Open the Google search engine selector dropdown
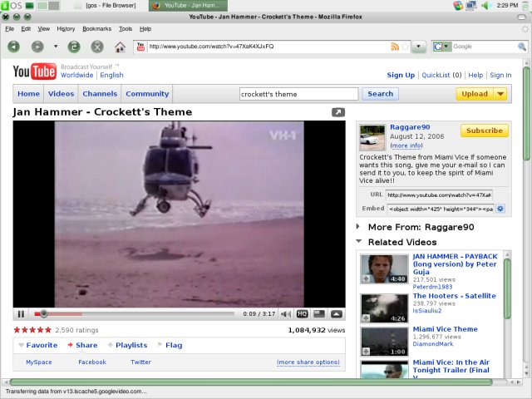The image size is (532, 399). [441, 47]
